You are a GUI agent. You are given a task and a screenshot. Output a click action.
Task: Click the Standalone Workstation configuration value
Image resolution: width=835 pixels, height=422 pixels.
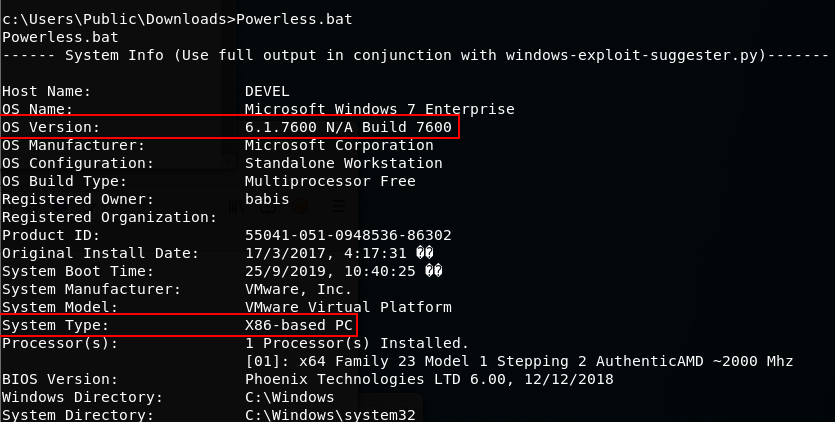point(343,163)
